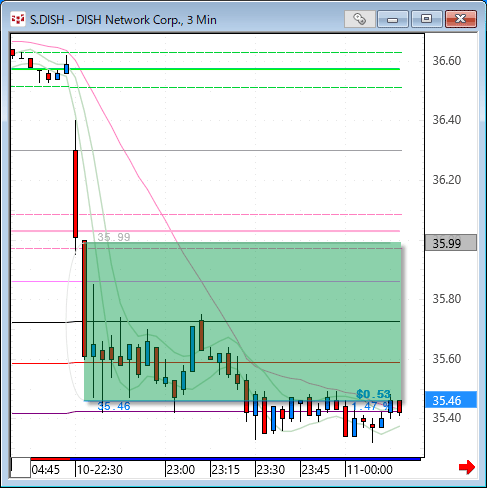Click the 36.20 price axis label
487x488 pixels.
[447, 180]
